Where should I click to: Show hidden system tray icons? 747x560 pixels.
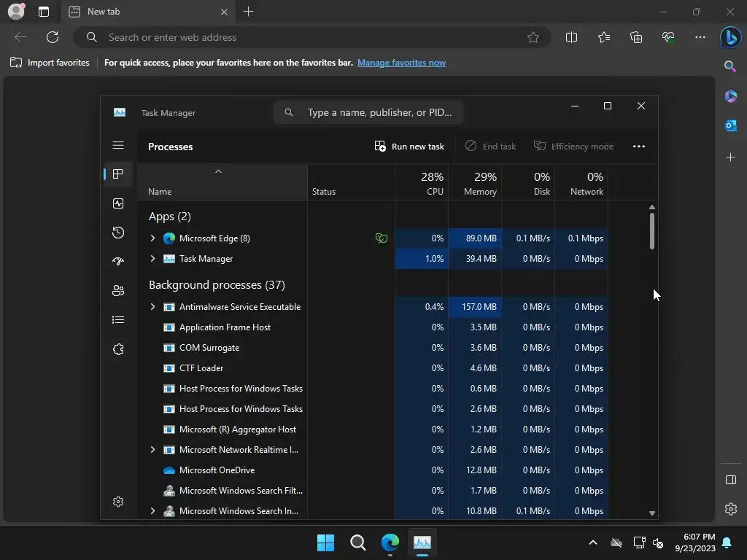[x=592, y=542]
